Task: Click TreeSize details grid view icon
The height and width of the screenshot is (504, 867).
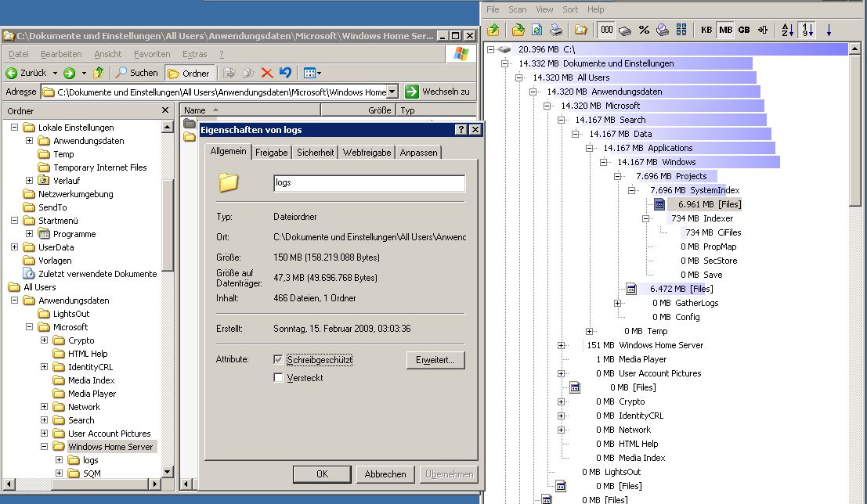Action: (681, 30)
